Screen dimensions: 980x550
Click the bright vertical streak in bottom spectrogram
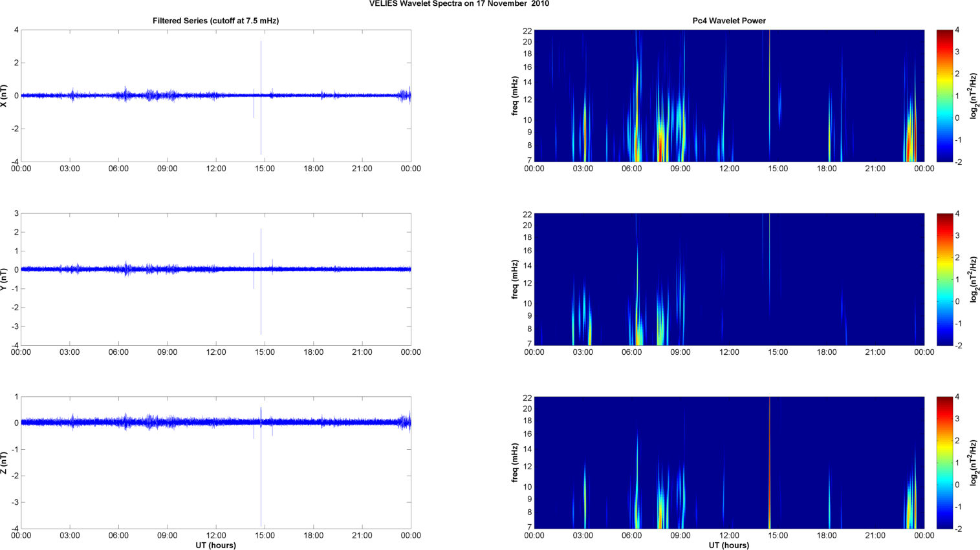pyautogui.click(x=770, y=463)
